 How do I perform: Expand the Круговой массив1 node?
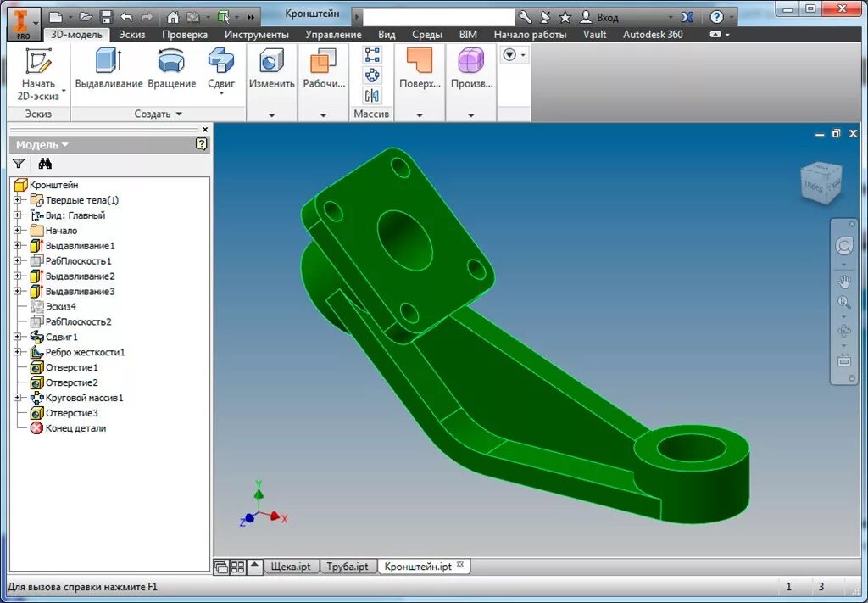pos(17,398)
